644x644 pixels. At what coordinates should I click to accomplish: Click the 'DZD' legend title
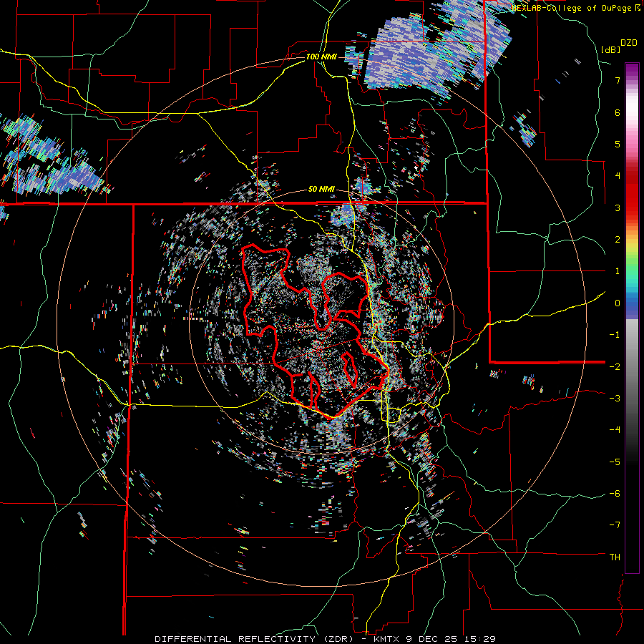tap(628, 42)
